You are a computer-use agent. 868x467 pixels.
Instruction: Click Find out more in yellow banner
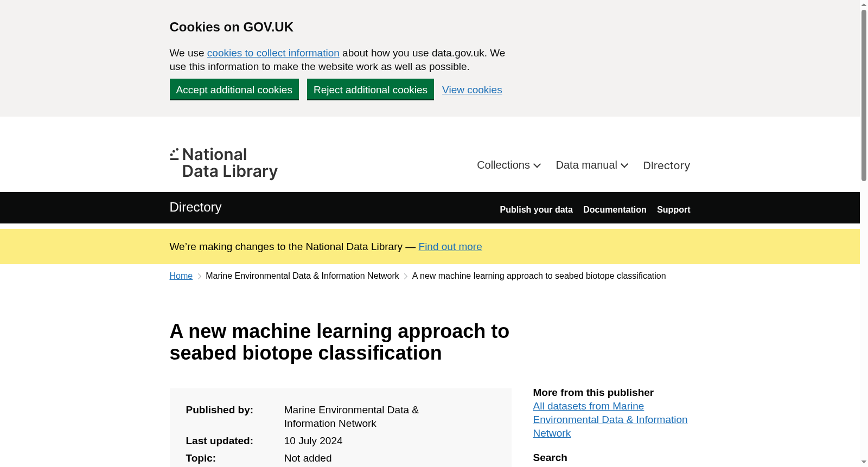tap(450, 247)
